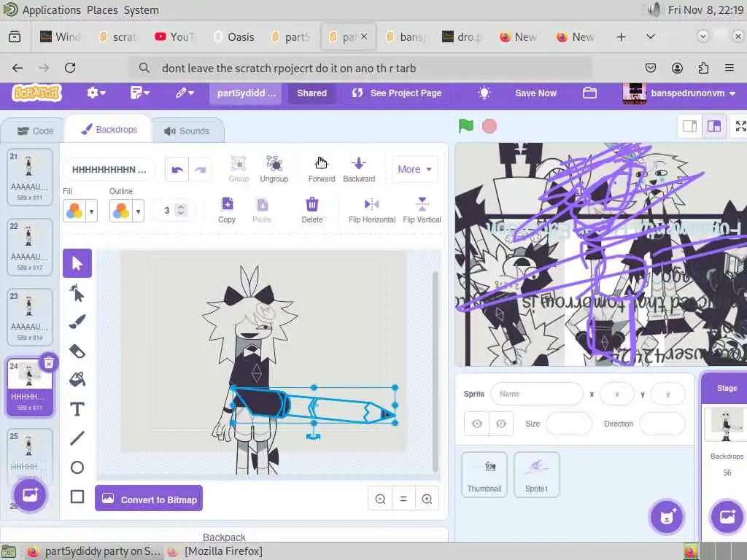The width and height of the screenshot is (747, 560).
Task: Click the costume name field
Action: (109, 169)
